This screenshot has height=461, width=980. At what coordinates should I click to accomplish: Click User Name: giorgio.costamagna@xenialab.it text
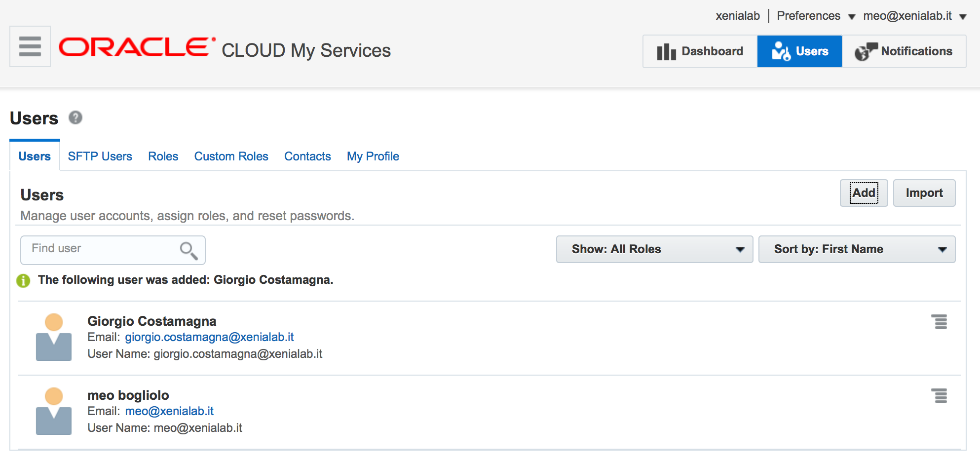(205, 354)
